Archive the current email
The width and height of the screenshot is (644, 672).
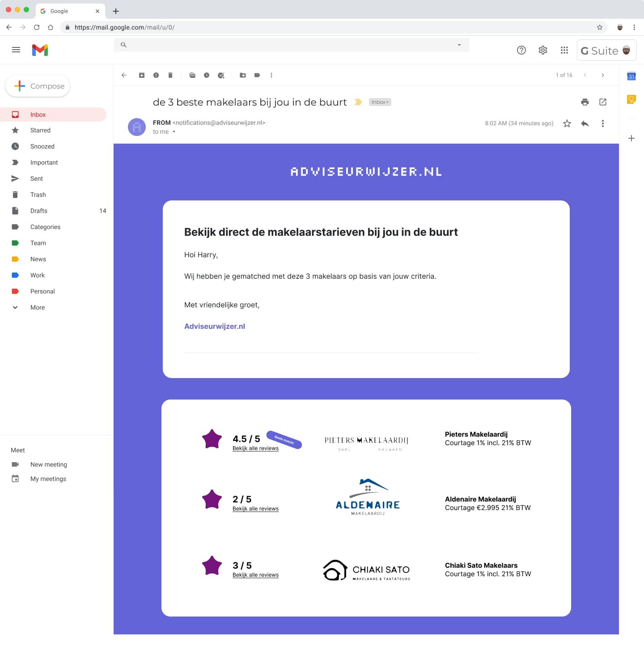pos(142,75)
